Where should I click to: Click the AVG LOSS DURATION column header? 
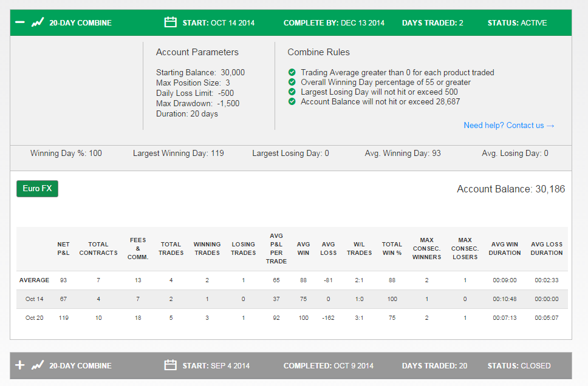(x=547, y=248)
